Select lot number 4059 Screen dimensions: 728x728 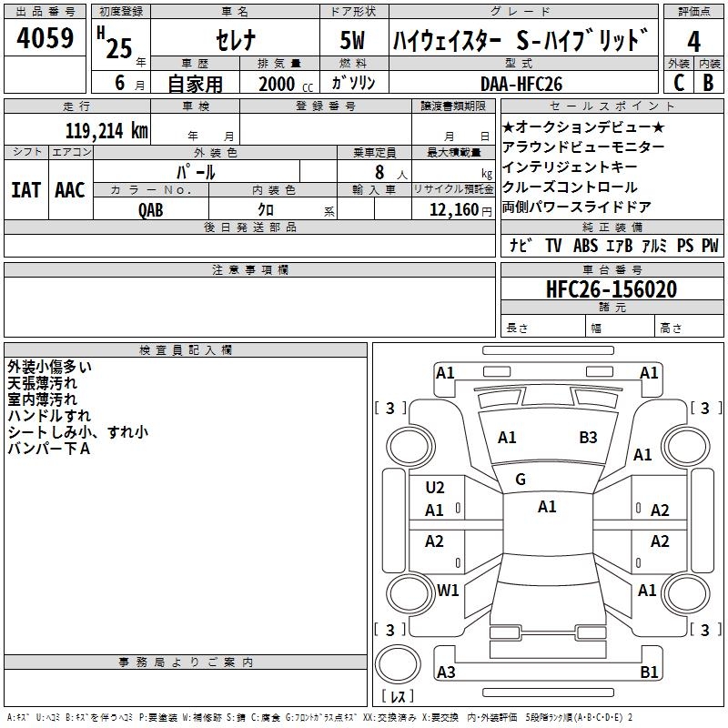(x=45, y=38)
